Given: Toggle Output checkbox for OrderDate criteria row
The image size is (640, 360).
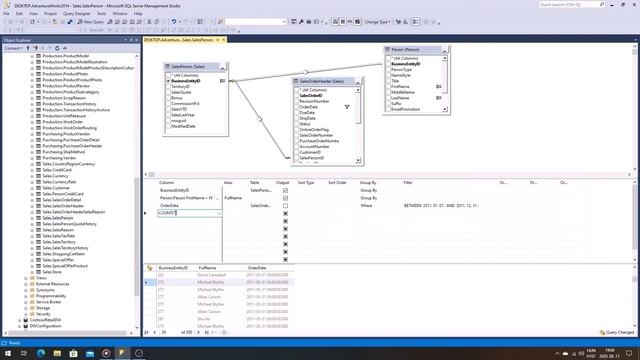Looking at the screenshot, I should pos(285,206).
